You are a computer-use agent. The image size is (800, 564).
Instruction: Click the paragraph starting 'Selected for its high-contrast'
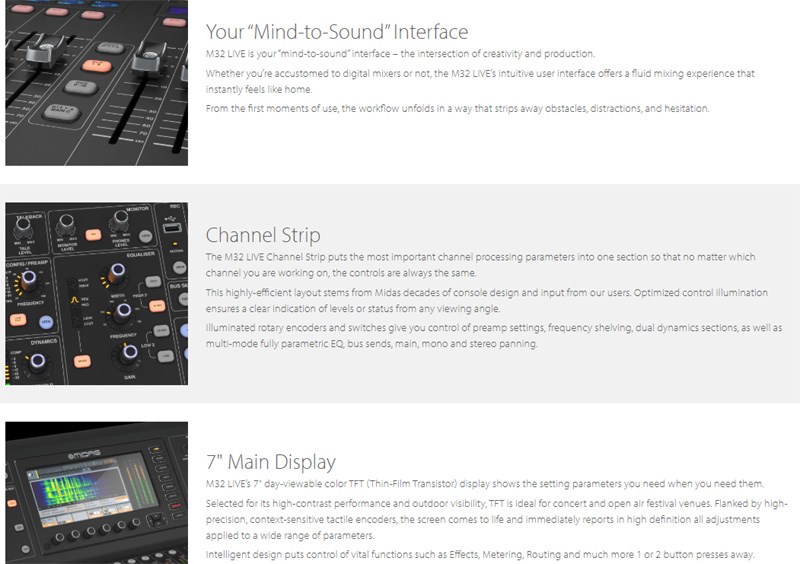(496, 519)
